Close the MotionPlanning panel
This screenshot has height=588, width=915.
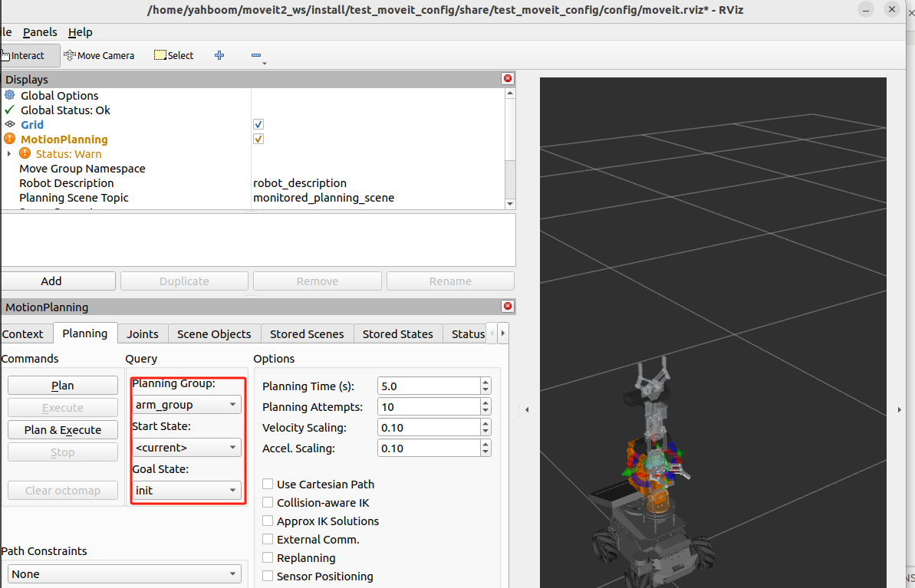508,306
